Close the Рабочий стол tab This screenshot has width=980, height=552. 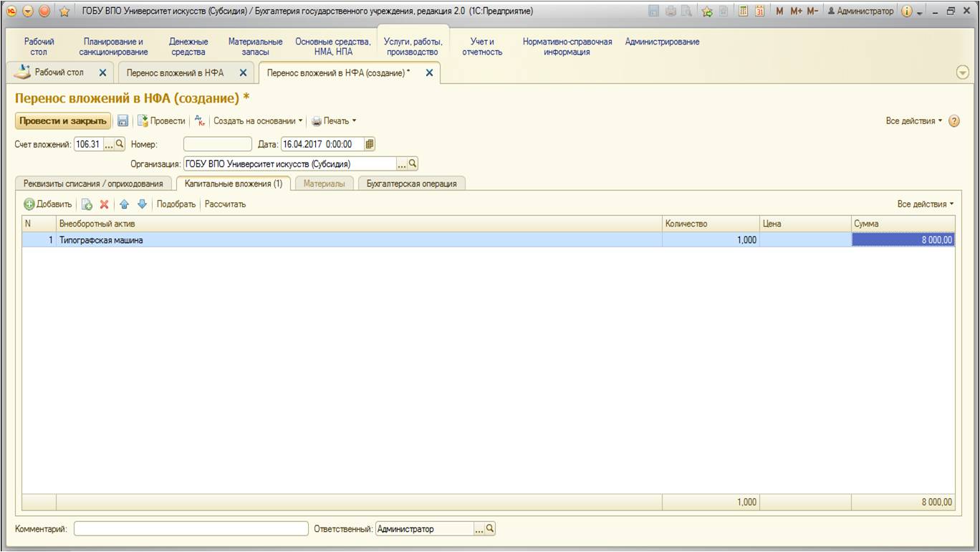coord(102,73)
